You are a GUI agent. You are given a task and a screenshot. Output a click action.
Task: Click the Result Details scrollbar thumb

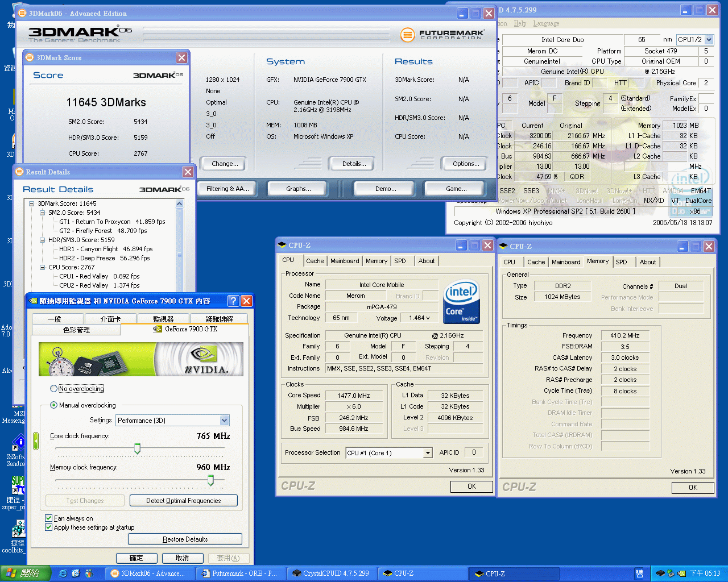coord(180,253)
